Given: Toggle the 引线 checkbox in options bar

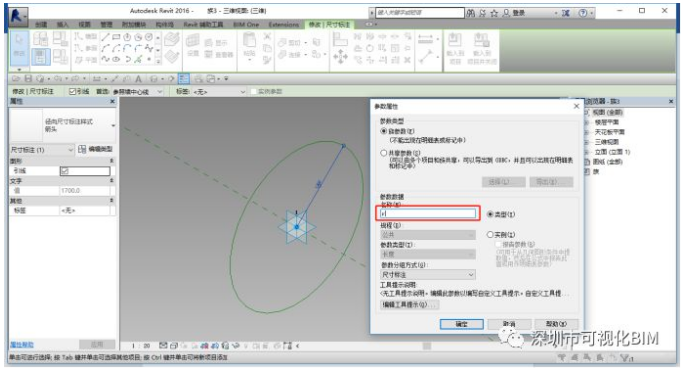Looking at the screenshot, I should (x=72, y=92).
